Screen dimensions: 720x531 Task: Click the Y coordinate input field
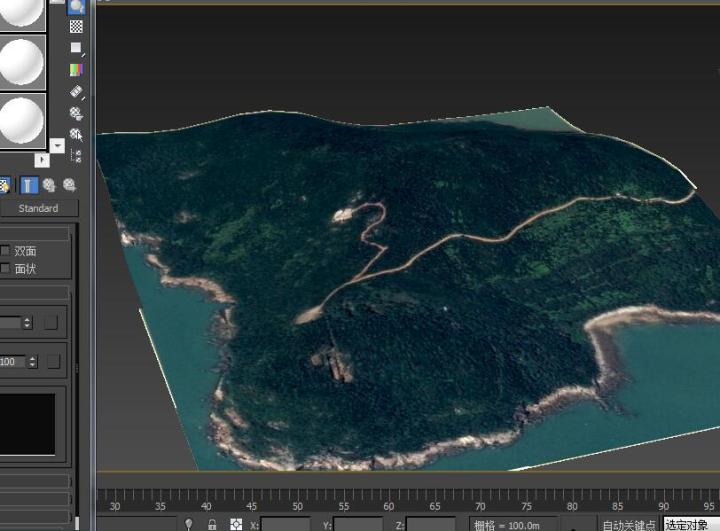[x=358, y=525]
